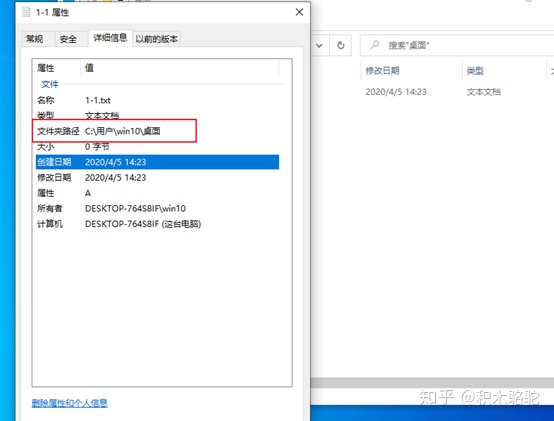
Task: Select the 详细信息 tab
Action: pyautogui.click(x=110, y=38)
